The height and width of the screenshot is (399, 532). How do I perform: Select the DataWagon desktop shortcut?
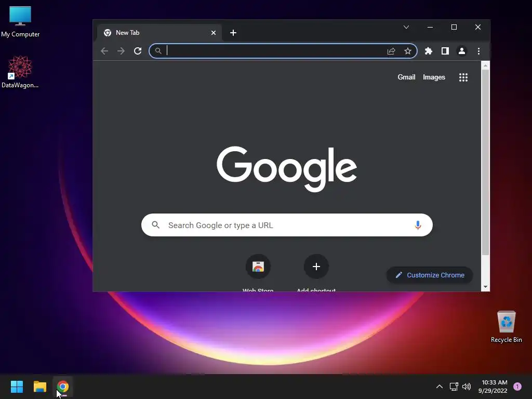pos(20,72)
